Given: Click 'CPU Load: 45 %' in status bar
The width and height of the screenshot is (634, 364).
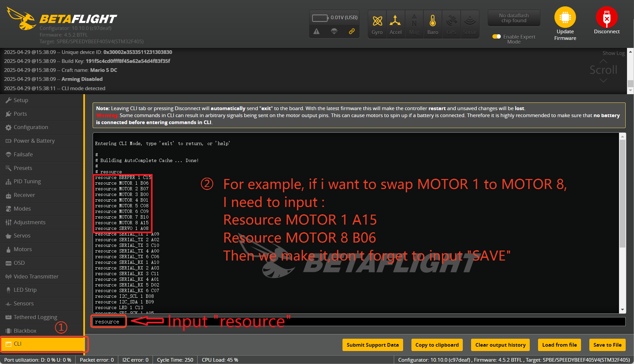Looking at the screenshot, I should click(220, 360).
